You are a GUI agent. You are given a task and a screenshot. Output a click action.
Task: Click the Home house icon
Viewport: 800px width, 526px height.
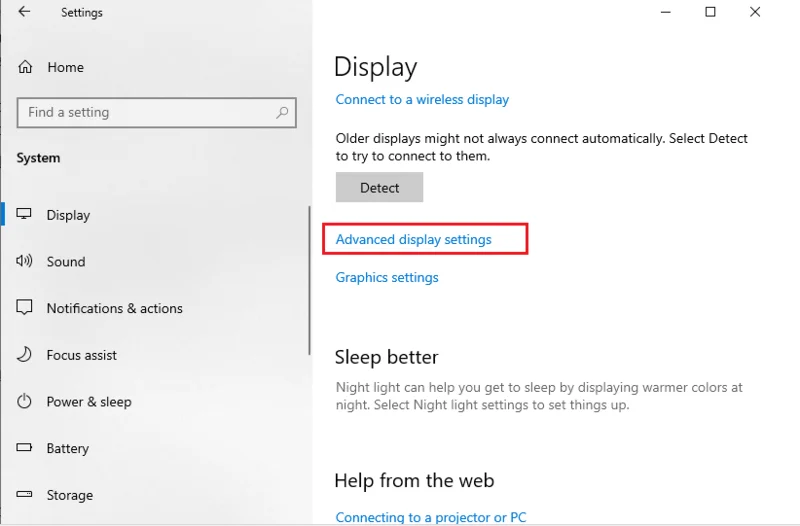[25, 67]
